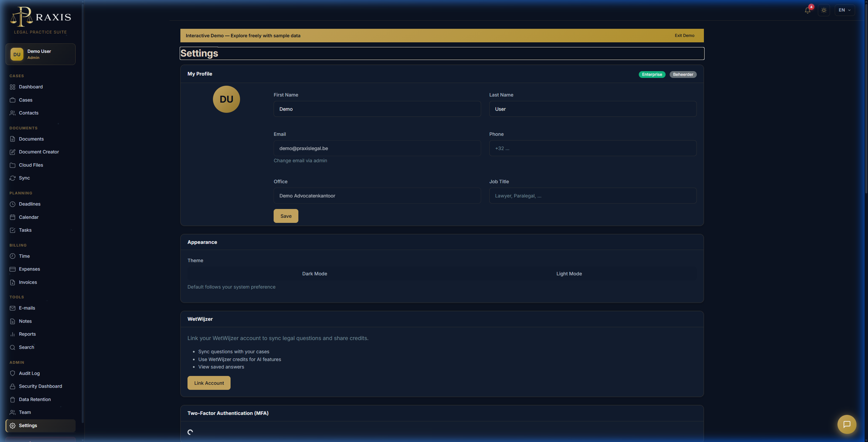Click the Notes page icon
The image size is (868, 442).
[13, 321]
